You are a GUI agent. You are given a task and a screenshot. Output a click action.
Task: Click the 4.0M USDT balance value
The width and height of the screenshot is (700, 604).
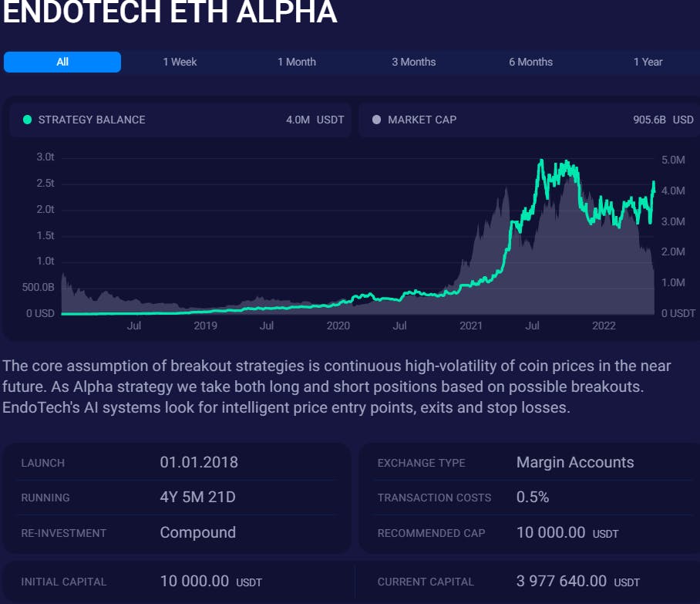click(x=315, y=120)
